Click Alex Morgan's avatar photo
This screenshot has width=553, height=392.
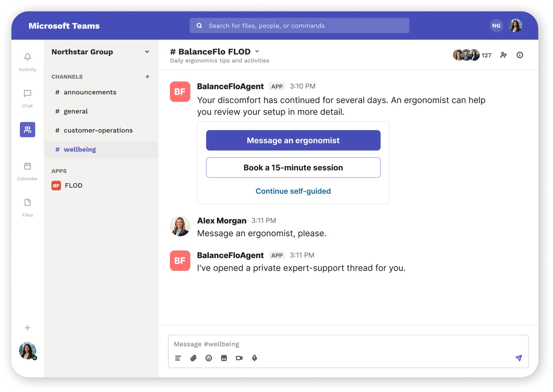180,226
